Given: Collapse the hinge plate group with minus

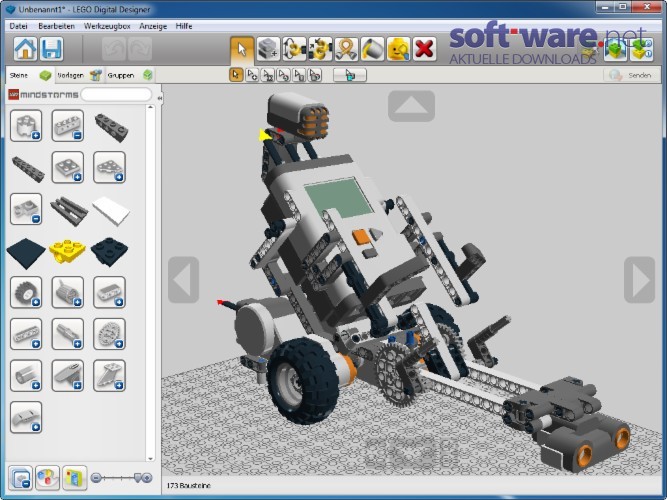Looking at the screenshot, I should click(26, 209).
